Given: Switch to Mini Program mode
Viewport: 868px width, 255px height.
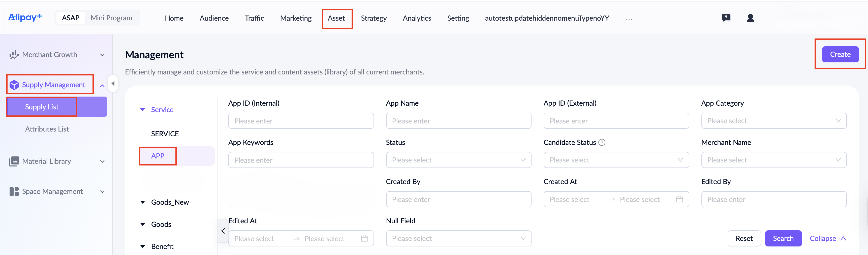Looking at the screenshot, I should 111,18.
